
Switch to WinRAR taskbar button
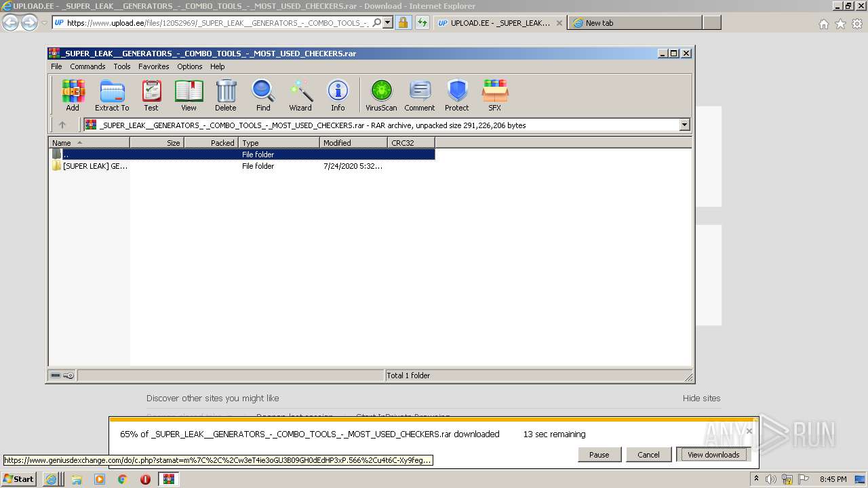169,479
